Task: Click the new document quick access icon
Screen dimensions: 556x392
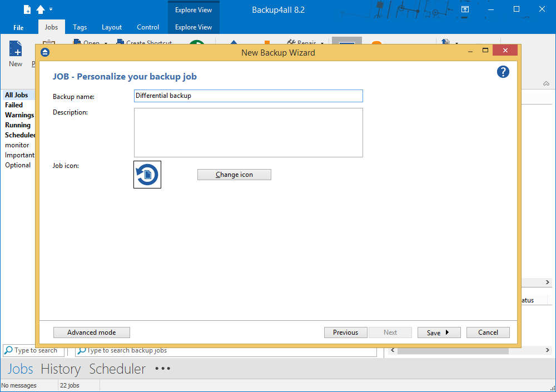Action: pyautogui.click(x=27, y=9)
